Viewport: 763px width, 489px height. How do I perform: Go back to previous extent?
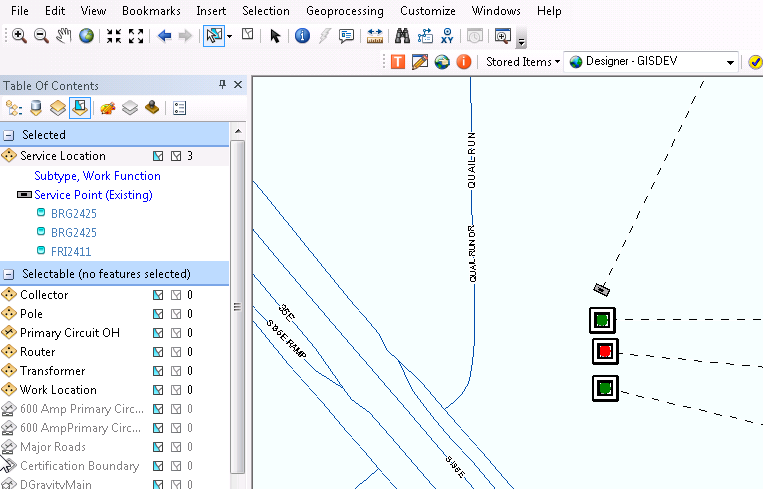164,36
